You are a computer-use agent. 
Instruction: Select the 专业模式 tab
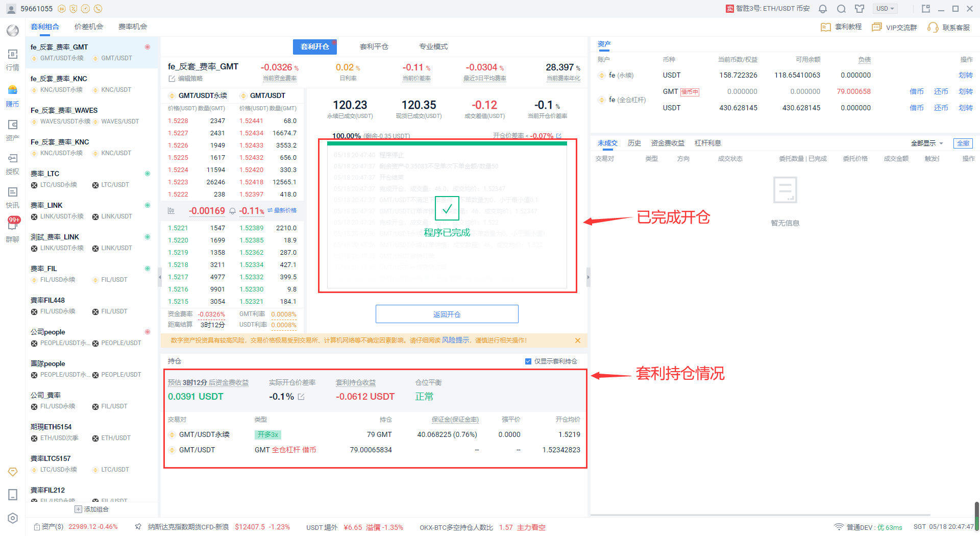point(433,46)
